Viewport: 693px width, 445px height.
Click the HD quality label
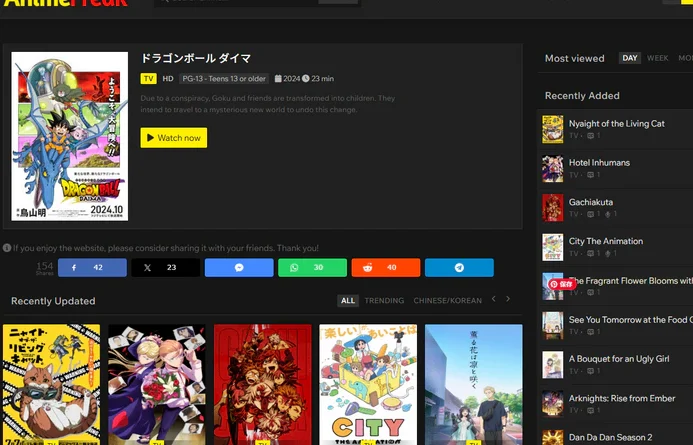168,79
